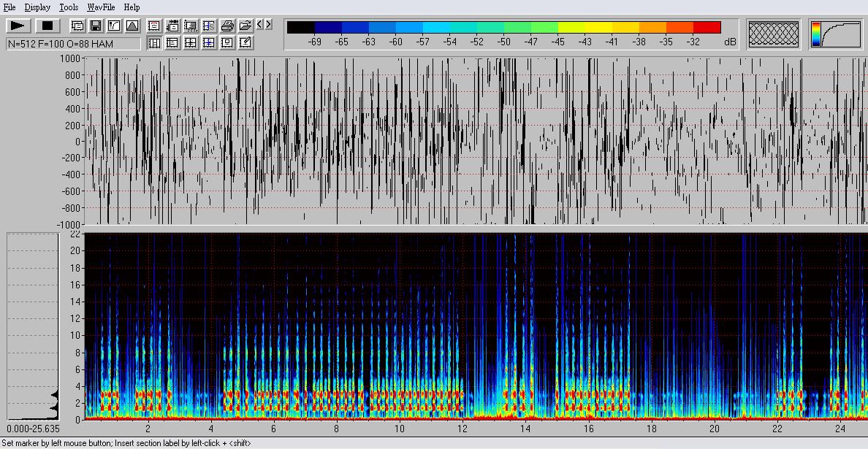Click the pencil edit icon
This screenshot has width=868, height=449.
[x=245, y=42]
